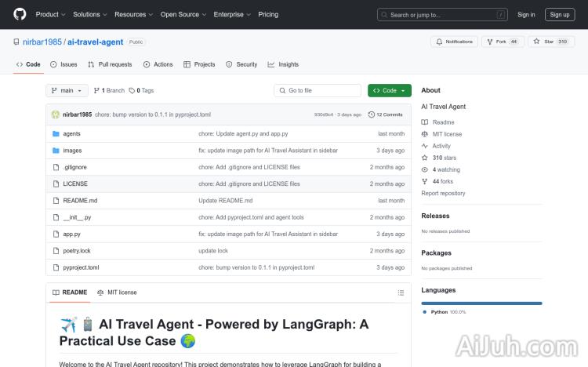Open the latest commit message link
The height and width of the screenshot is (367, 588).
click(153, 114)
